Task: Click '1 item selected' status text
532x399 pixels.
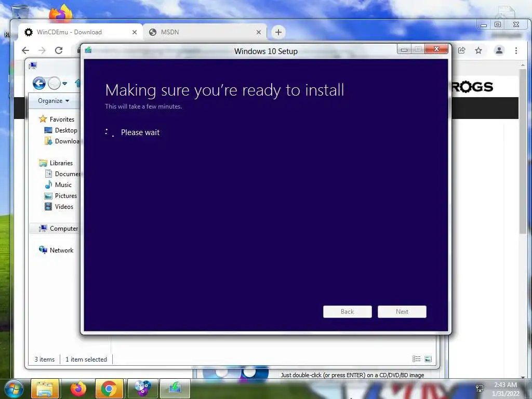Action: tap(86, 360)
